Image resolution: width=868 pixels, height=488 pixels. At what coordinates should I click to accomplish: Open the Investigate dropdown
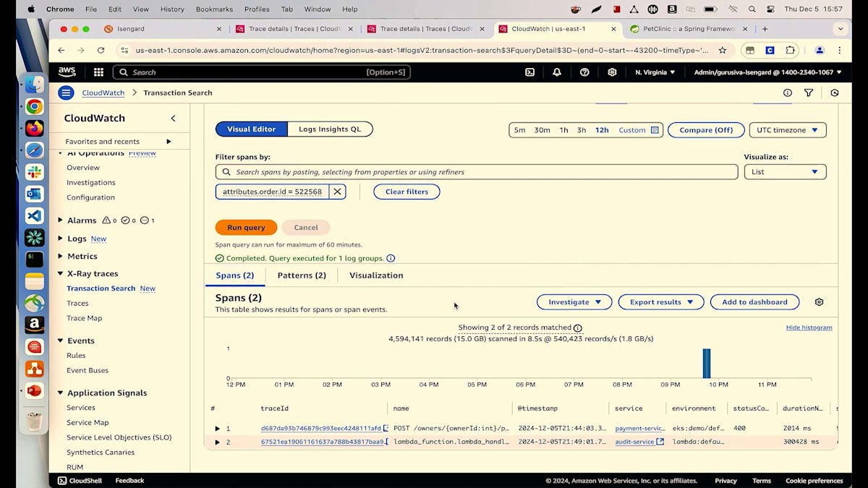coord(574,302)
